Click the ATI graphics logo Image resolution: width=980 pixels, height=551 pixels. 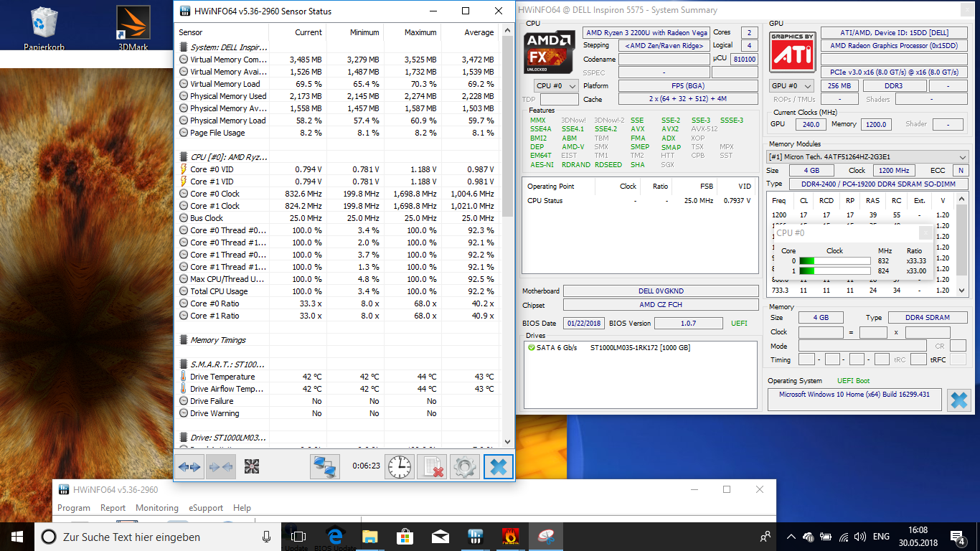pos(792,51)
